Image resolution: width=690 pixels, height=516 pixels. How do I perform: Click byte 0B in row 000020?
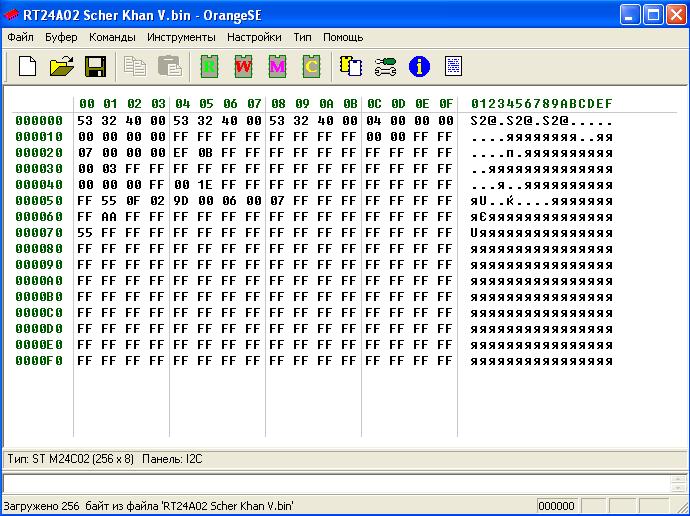coord(205,153)
